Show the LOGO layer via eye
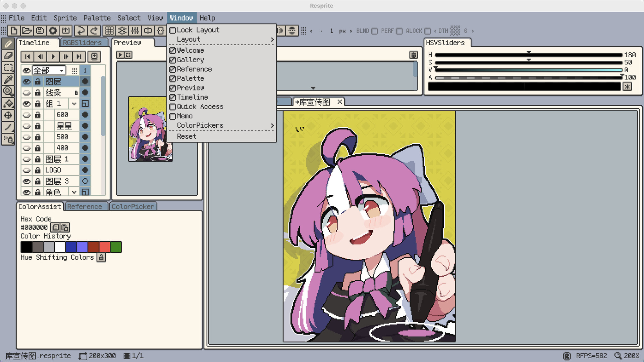Screen dimensions: 644x362 (x=26, y=170)
